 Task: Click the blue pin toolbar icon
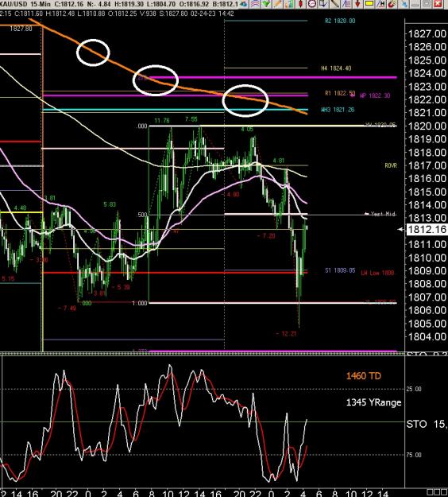pyautogui.click(x=404, y=4)
